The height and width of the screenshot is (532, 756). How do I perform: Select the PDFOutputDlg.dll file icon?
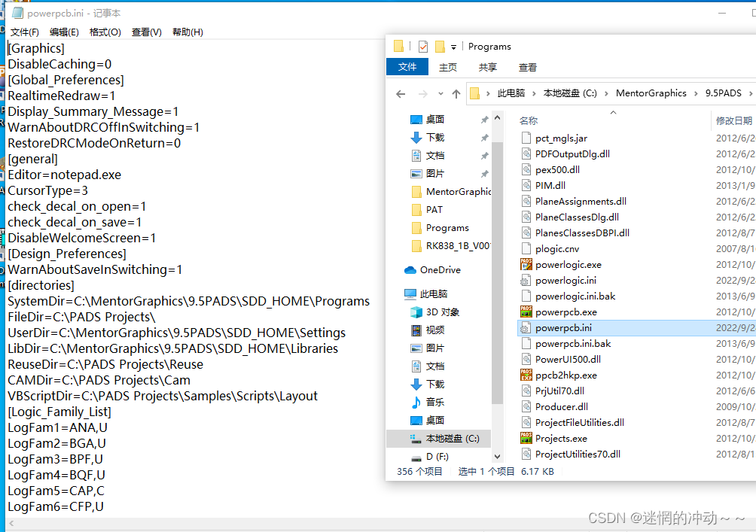(526, 154)
